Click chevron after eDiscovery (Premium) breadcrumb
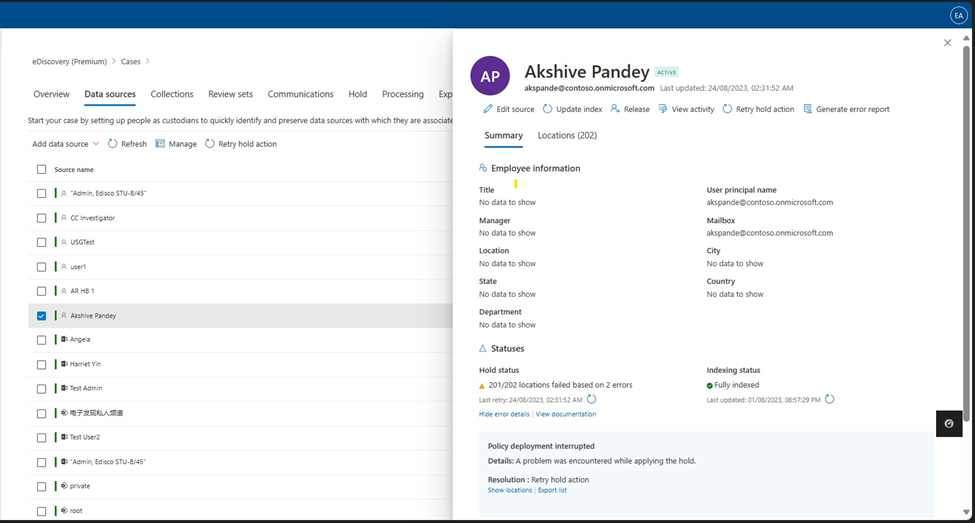 [114, 61]
